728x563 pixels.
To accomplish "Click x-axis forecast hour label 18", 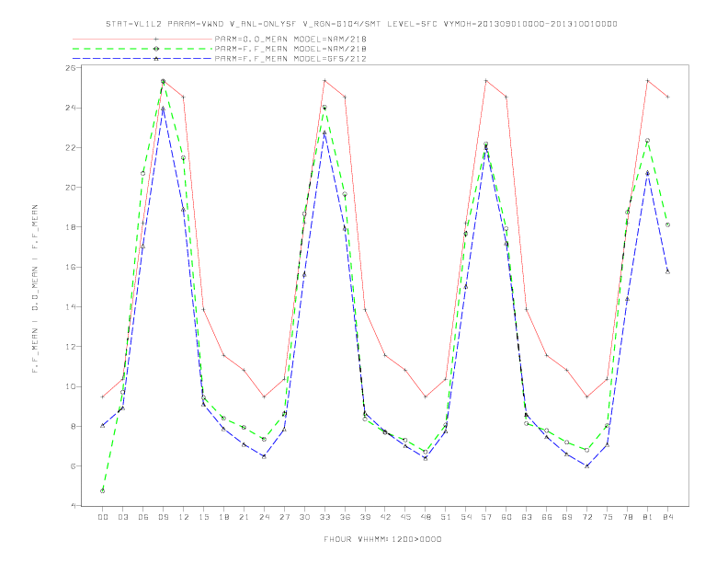I will (223, 517).
